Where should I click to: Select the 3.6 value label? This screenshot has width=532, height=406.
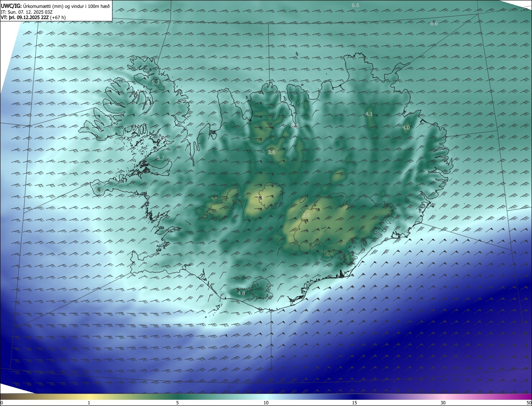point(271,152)
